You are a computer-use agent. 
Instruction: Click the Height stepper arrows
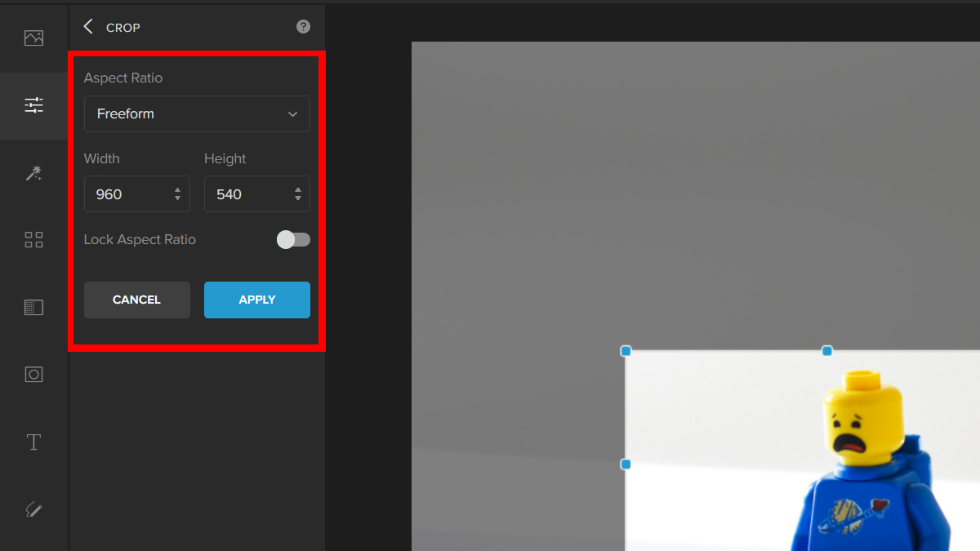click(x=297, y=194)
